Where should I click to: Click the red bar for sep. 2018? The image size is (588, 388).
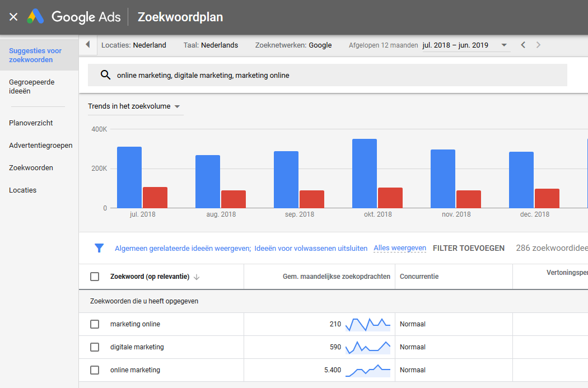tap(311, 199)
